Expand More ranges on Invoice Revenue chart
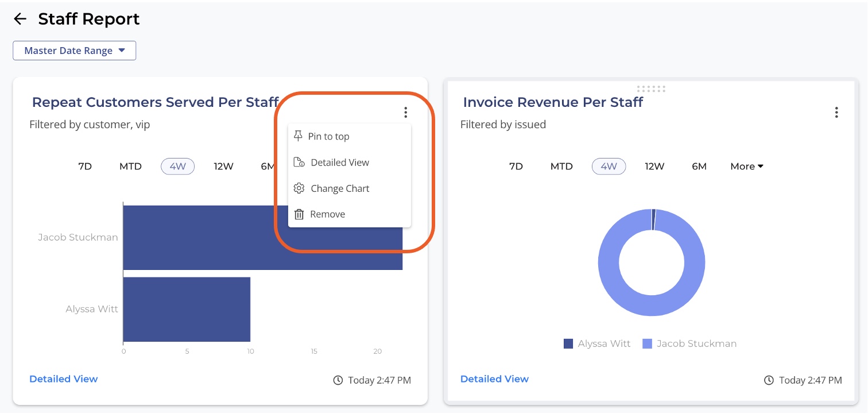 [747, 167]
